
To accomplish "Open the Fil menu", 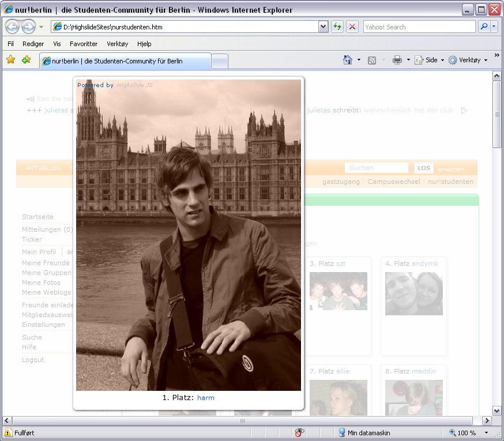I will [x=10, y=44].
